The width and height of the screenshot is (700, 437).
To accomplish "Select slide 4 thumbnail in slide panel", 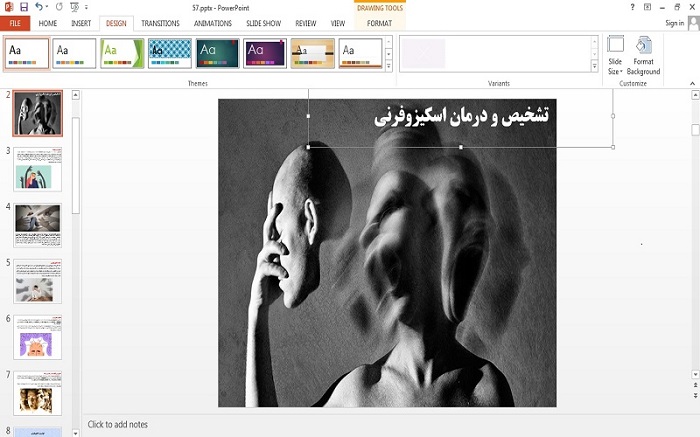I will [x=38, y=225].
